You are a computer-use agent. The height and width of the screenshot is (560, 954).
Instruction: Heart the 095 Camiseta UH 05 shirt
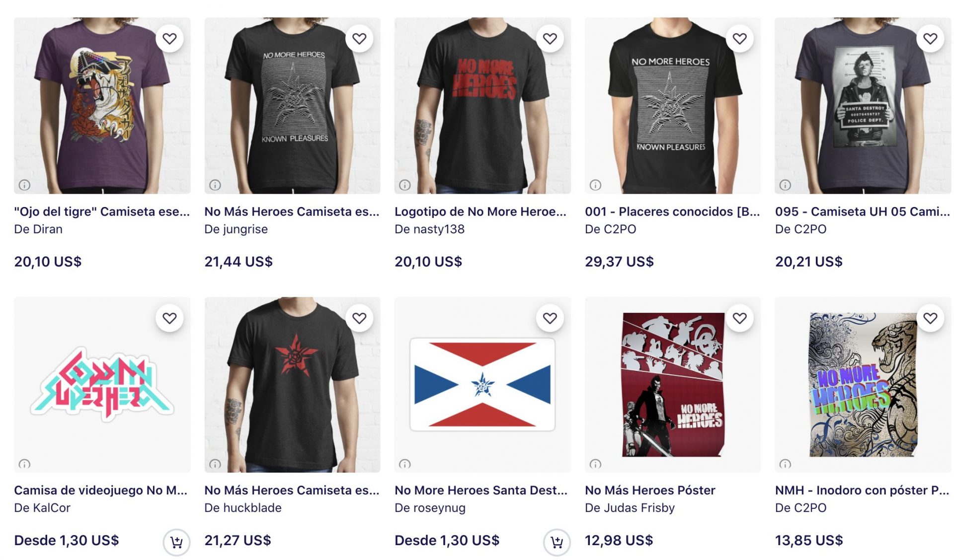click(x=930, y=38)
